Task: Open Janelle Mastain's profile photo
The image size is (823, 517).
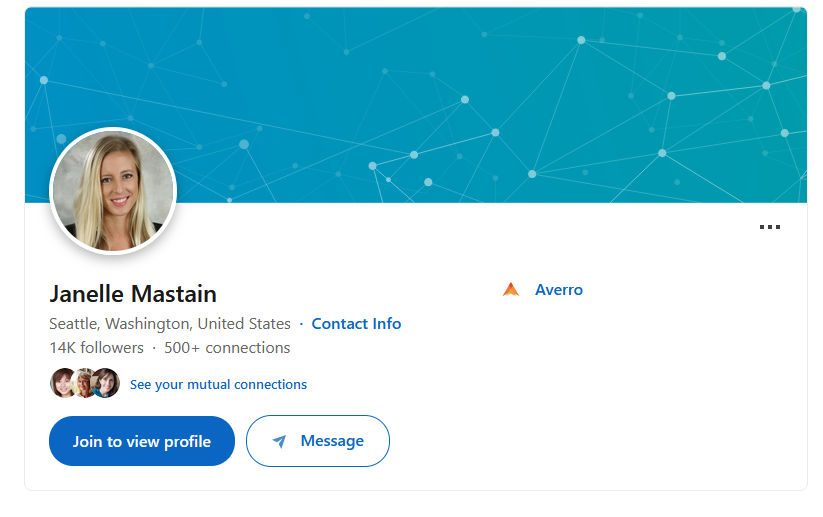Action: pyautogui.click(x=113, y=190)
